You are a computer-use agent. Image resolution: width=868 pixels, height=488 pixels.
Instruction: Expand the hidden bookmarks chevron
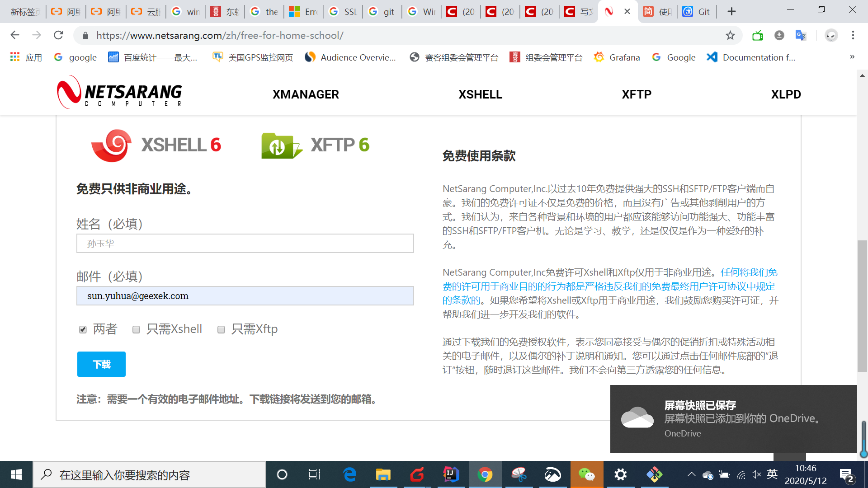[852, 57]
